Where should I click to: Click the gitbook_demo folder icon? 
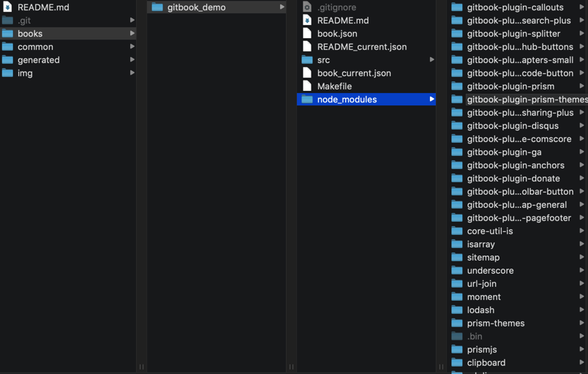(157, 7)
